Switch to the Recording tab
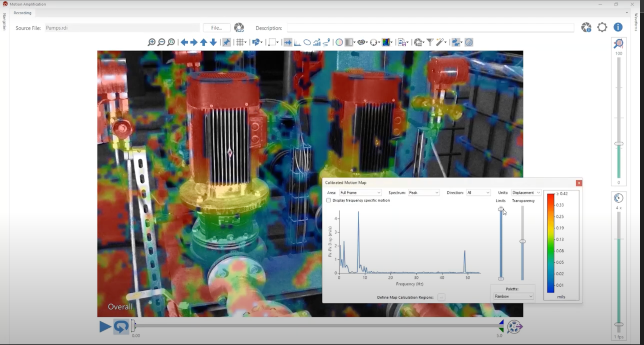This screenshot has height=345, width=644. (23, 13)
